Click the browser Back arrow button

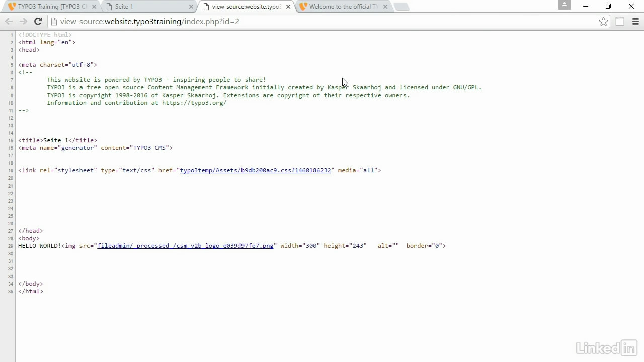tap(9, 21)
